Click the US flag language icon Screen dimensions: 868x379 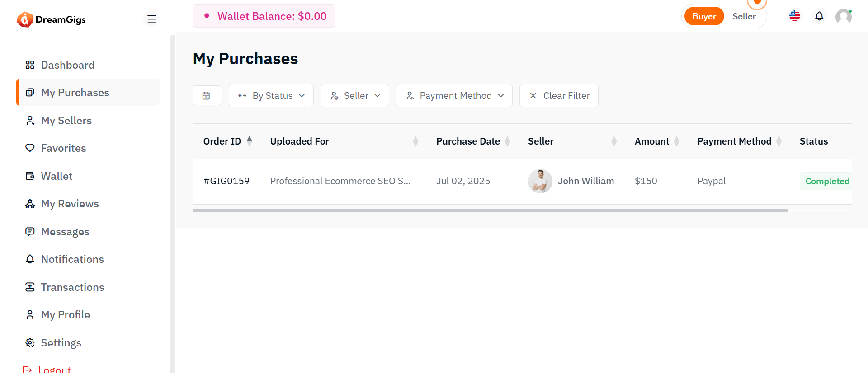coord(794,16)
